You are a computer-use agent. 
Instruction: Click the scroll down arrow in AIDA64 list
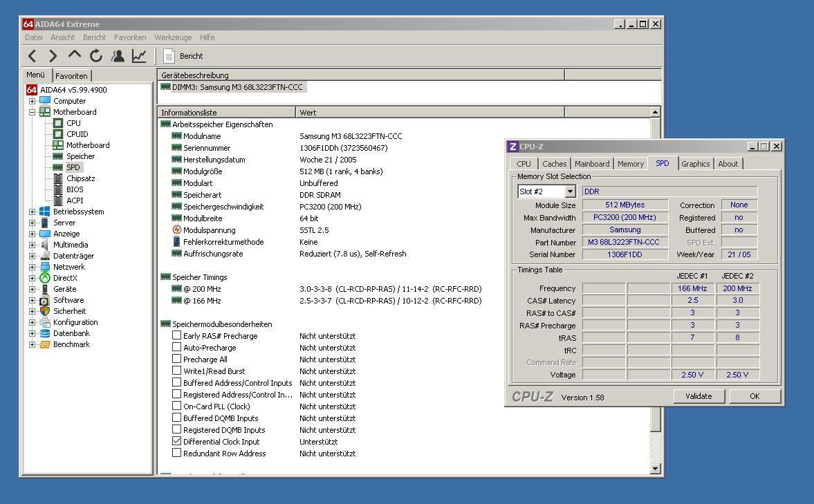point(655,469)
